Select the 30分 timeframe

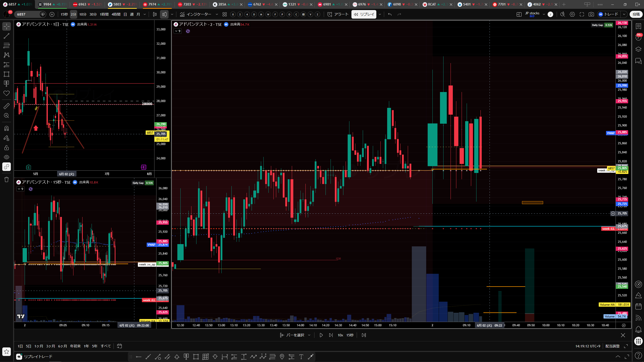[x=93, y=14]
